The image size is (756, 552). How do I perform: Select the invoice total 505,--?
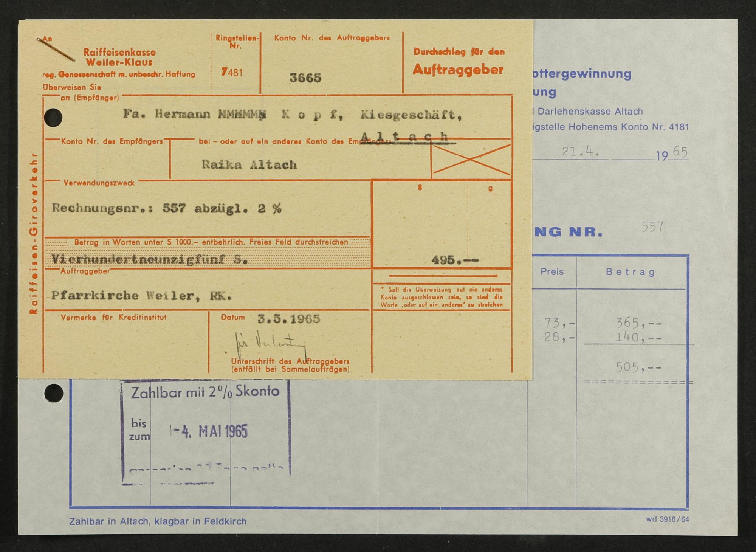coord(639,367)
